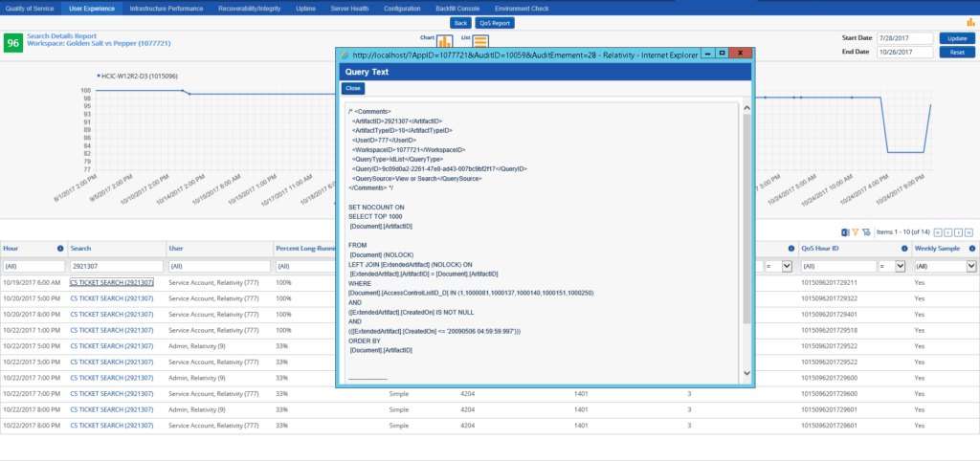980x461 pixels.
Task: Click the Search filter field containing 2921307
Action: pos(116,266)
